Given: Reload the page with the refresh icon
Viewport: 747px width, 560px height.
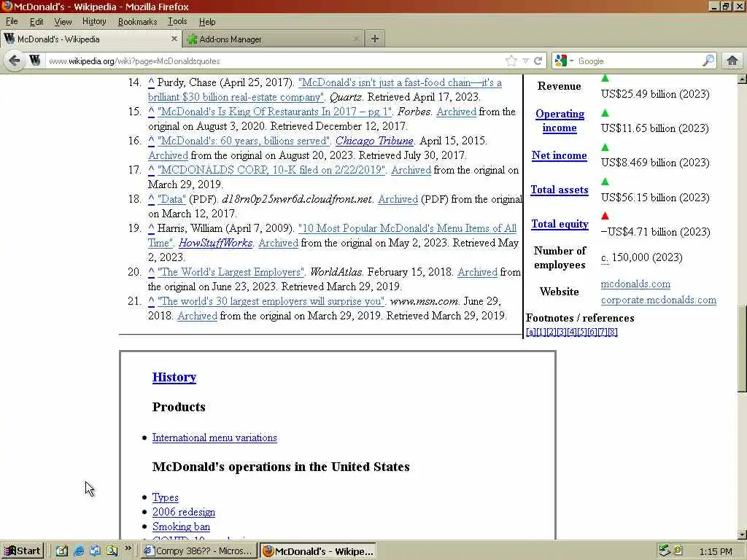Looking at the screenshot, I should click(538, 61).
